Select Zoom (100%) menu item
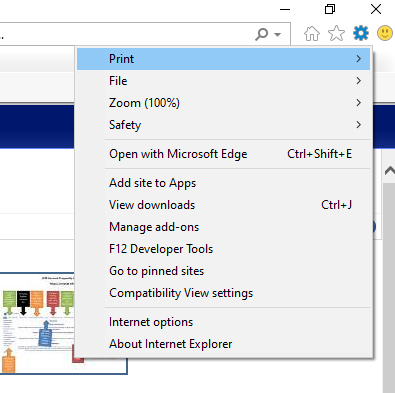The height and width of the screenshot is (393, 395). 223,103
